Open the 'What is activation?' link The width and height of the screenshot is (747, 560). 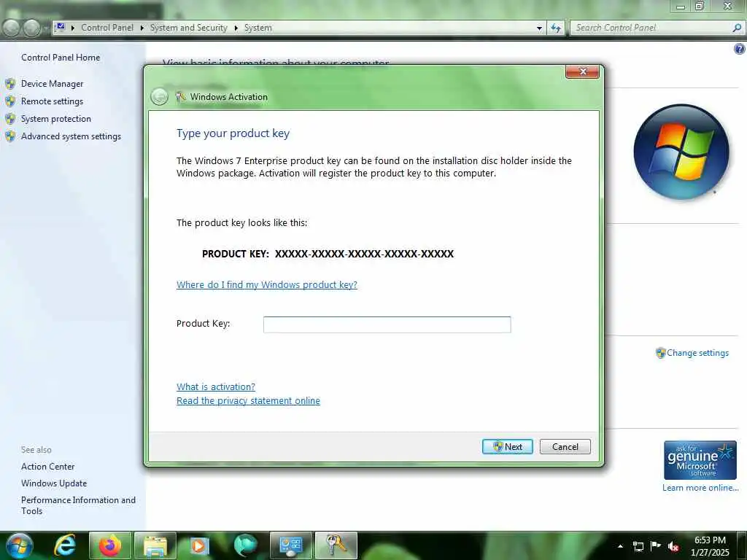tap(216, 386)
